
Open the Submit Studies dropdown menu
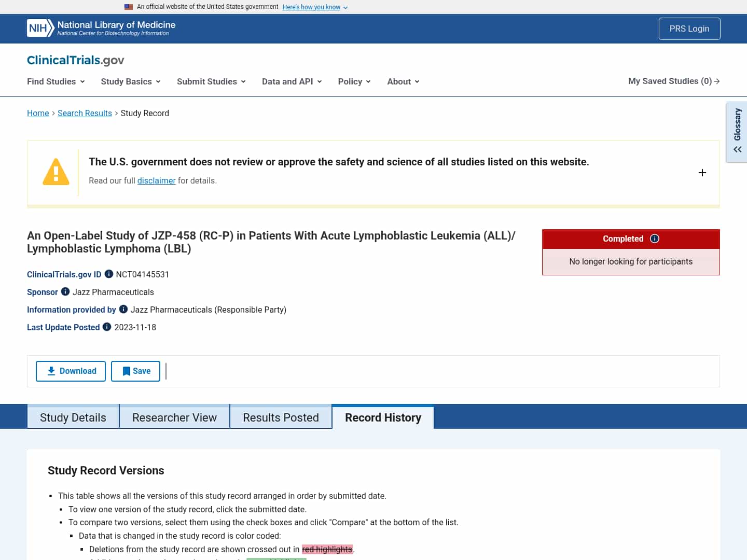[211, 81]
